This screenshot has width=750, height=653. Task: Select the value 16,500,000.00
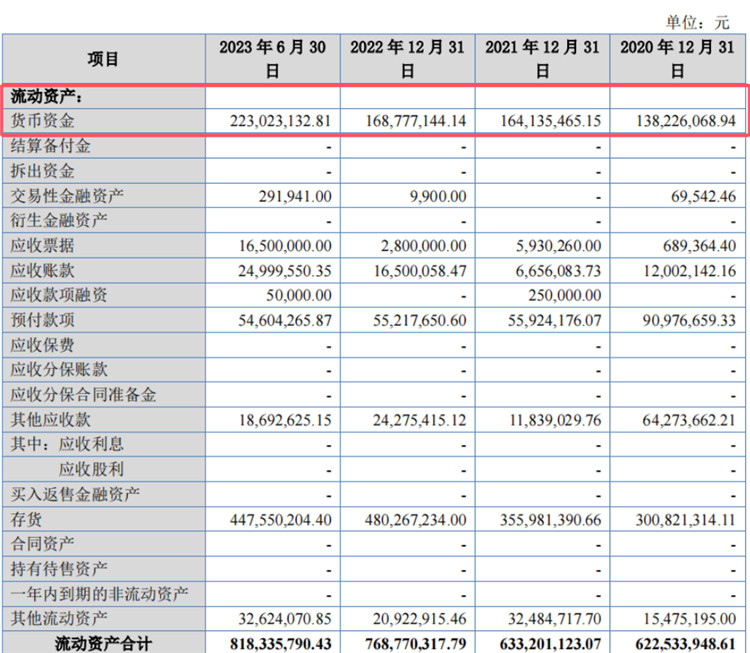pyautogui.click(x=285, y=246)
